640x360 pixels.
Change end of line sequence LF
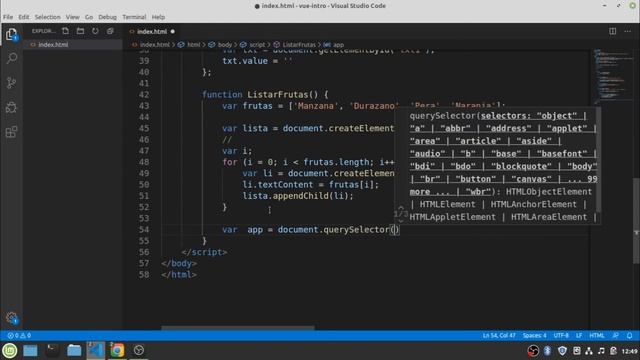pos(579,336)
